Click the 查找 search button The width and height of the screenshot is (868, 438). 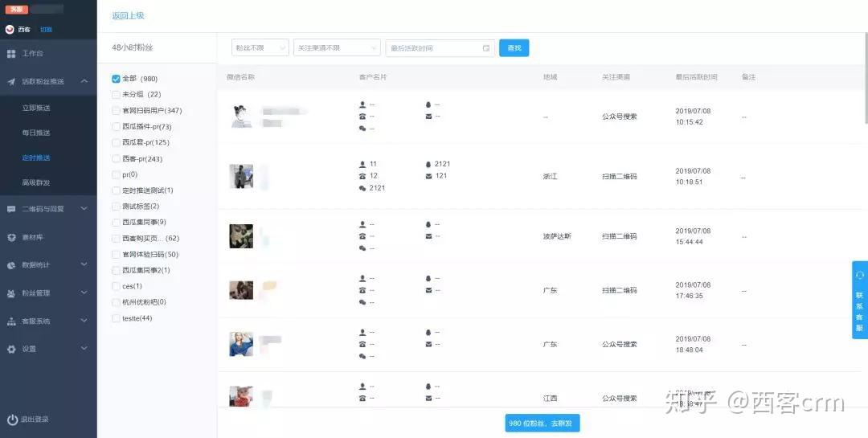(x=514, y=47)
